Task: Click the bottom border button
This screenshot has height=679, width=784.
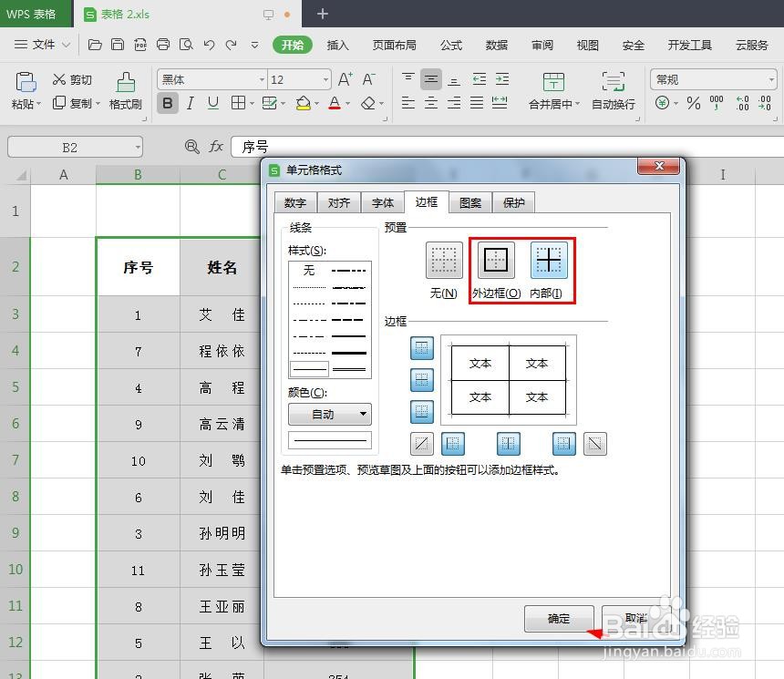Action: (421, 411)
